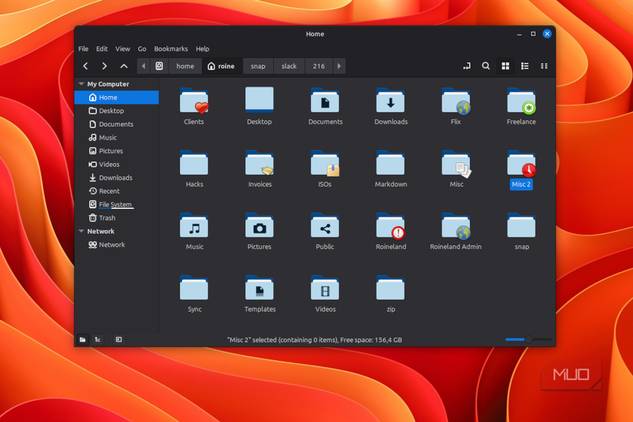This screenshot has height=422, width=633.
Task: Select the Documents folder in the file grid
Action: click(x=325, y=106)
